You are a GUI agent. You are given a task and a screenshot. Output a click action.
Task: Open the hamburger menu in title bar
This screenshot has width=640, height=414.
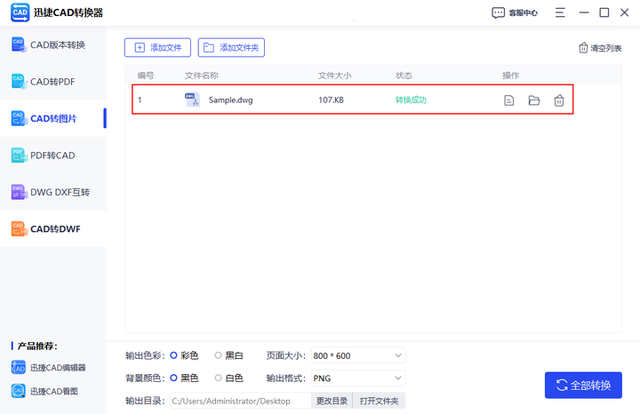point(560,13)
